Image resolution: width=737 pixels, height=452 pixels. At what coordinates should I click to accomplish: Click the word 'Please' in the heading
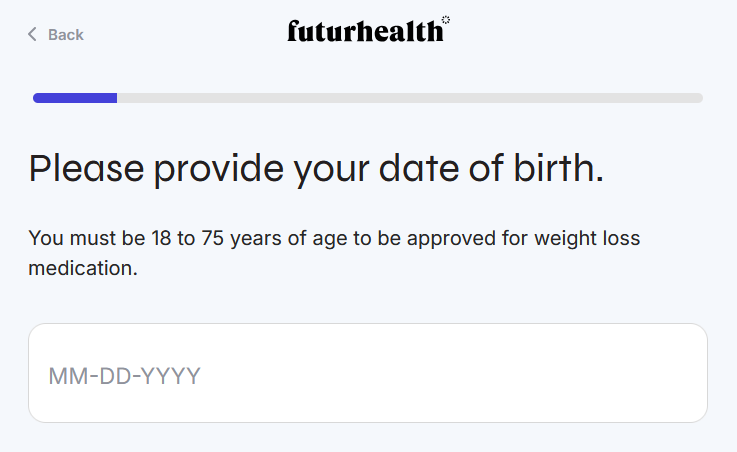click(x=86, y=169)
